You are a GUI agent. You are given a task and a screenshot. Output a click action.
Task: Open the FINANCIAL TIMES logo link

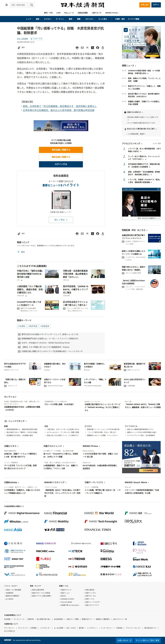click(98, 530)
